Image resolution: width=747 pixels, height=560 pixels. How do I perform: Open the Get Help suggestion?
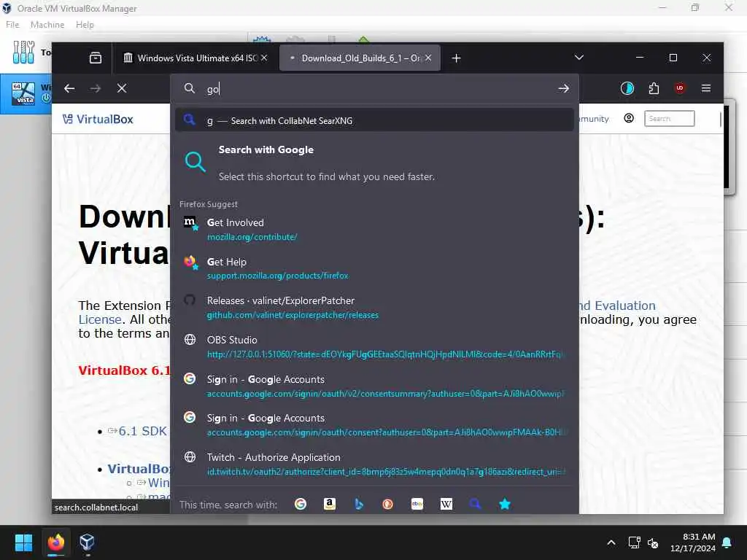pos(374,268)
